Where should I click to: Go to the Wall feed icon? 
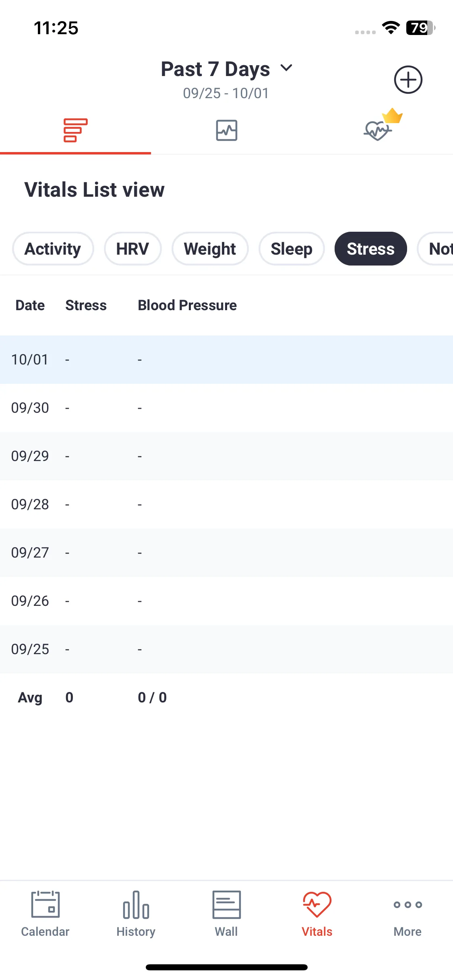point(226,904)
